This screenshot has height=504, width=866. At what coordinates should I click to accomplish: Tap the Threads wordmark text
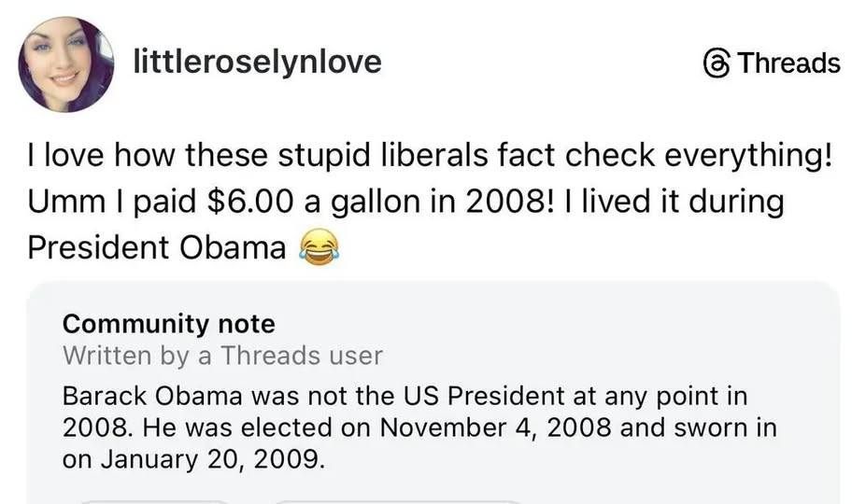click(788, 63)
